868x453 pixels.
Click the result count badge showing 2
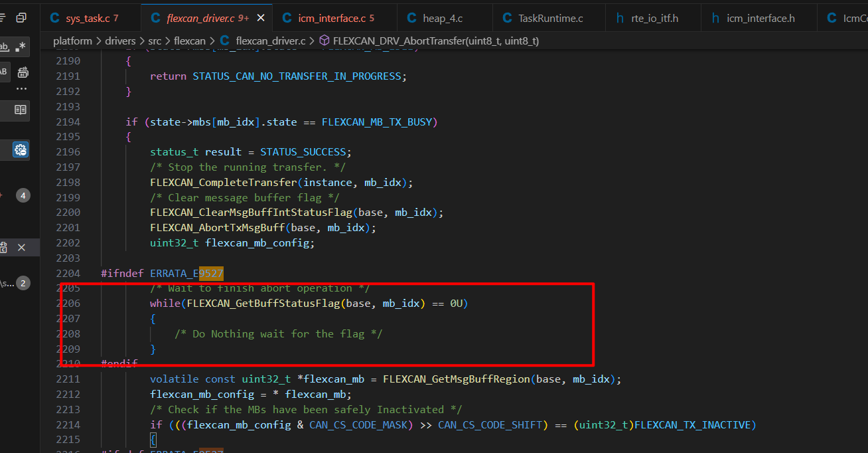(23, 283)
